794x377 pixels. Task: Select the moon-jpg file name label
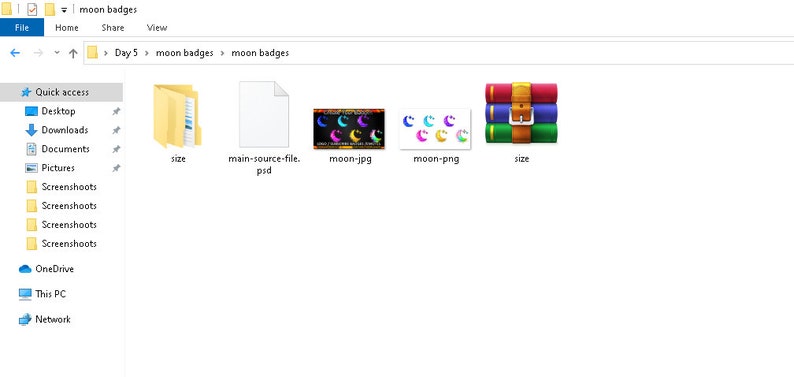350,159
